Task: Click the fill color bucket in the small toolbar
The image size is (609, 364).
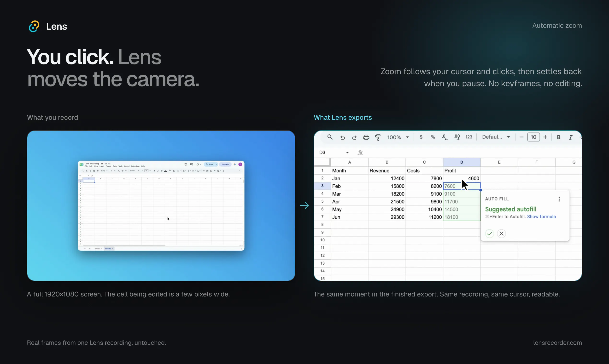Action: pos(170,171)
